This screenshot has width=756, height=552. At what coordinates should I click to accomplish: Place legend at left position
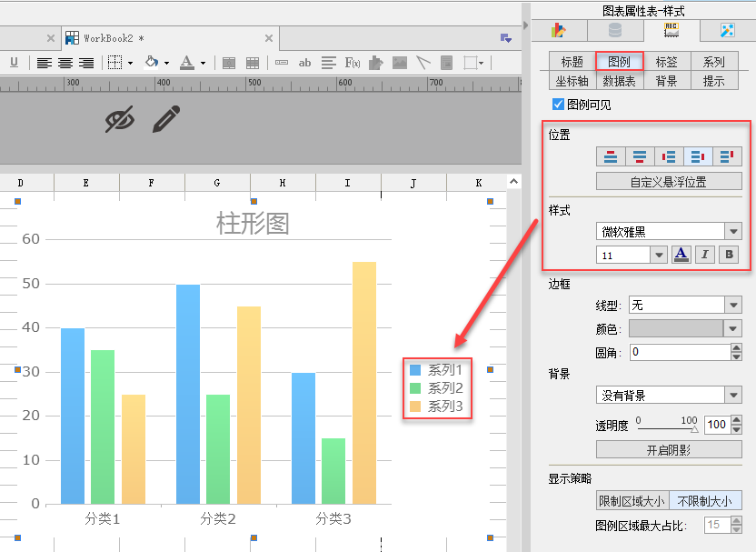tap(669, 156)
